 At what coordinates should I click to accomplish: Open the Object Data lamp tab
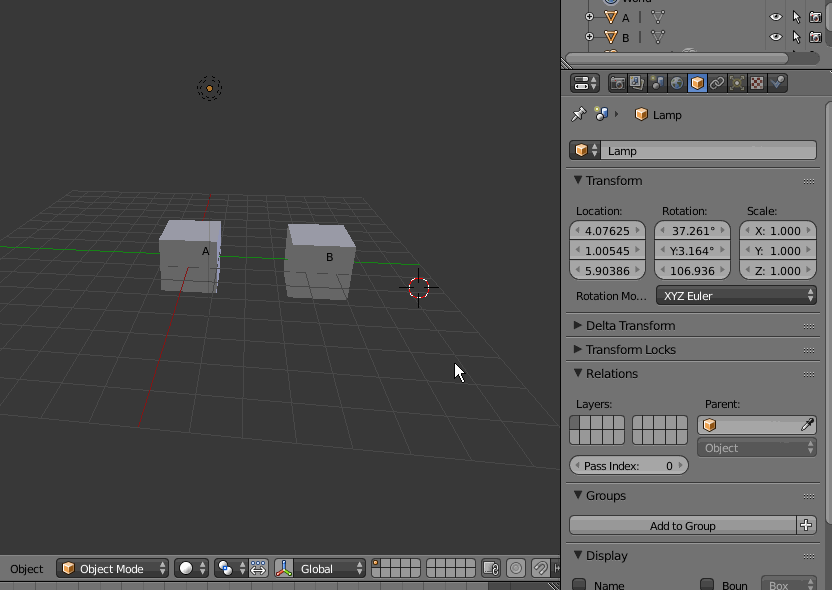737,83
